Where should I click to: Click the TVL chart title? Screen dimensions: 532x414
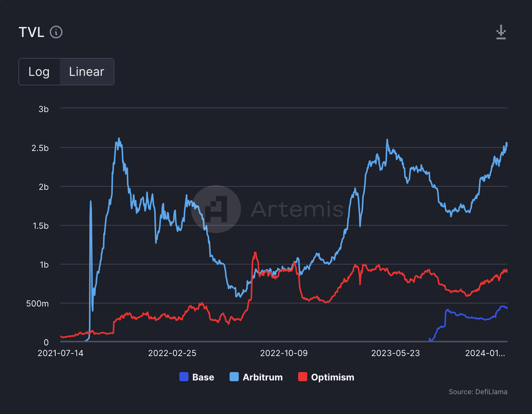click(x=32, y=32)
